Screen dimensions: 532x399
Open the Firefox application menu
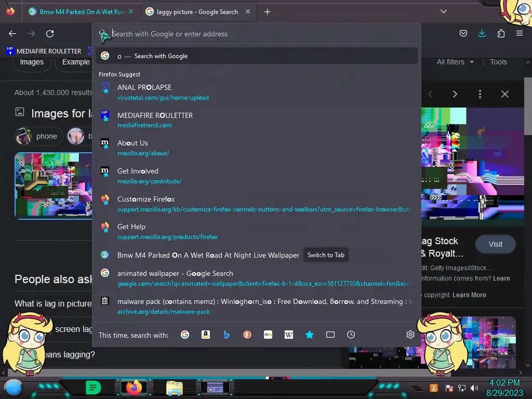(519, 33)
